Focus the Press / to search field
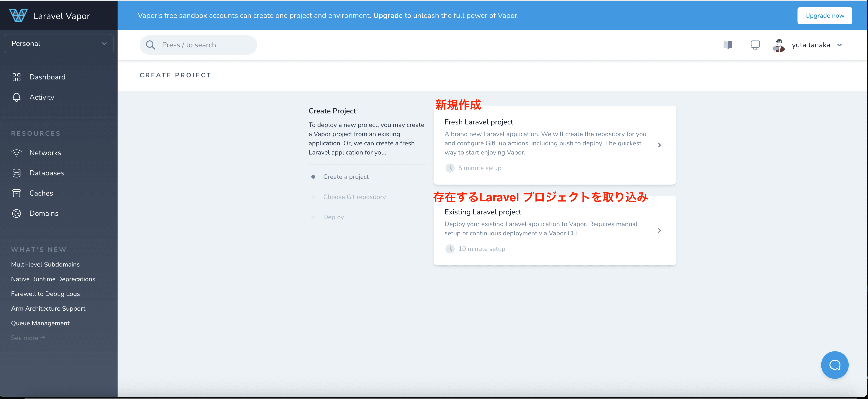 pos(198,45)
